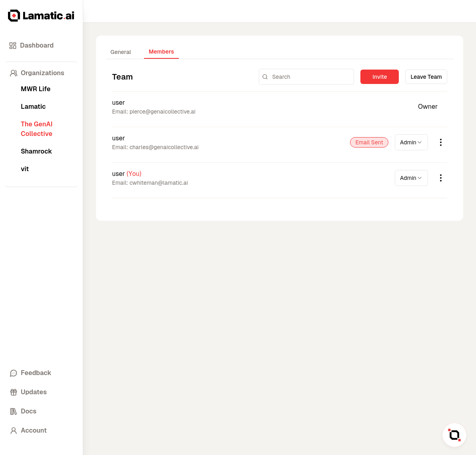This screenshot has height=455, width=476.
Task: Expand the Admin role dropdown for cwhiteman
Action: click(x=411, y=178)
